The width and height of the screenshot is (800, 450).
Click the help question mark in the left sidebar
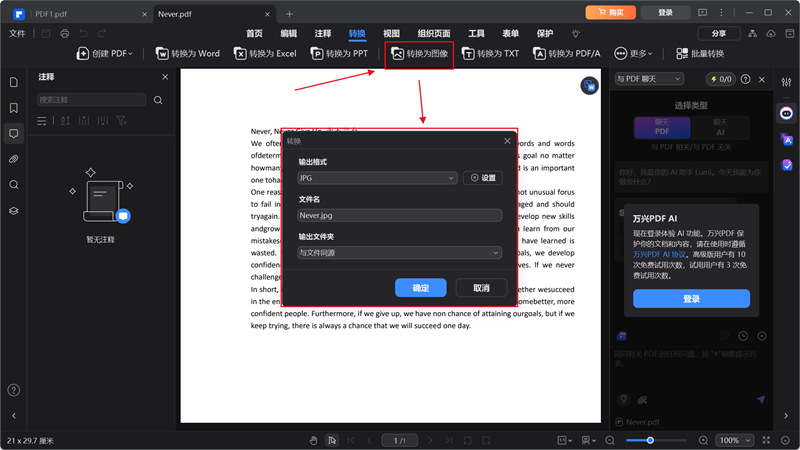pos(14,390)
